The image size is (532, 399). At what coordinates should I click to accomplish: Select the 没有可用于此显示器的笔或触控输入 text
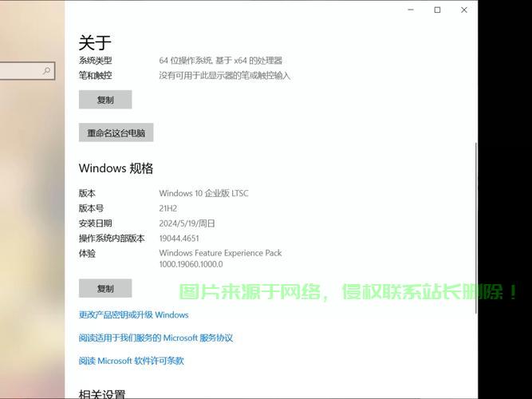tap(225, 75)
